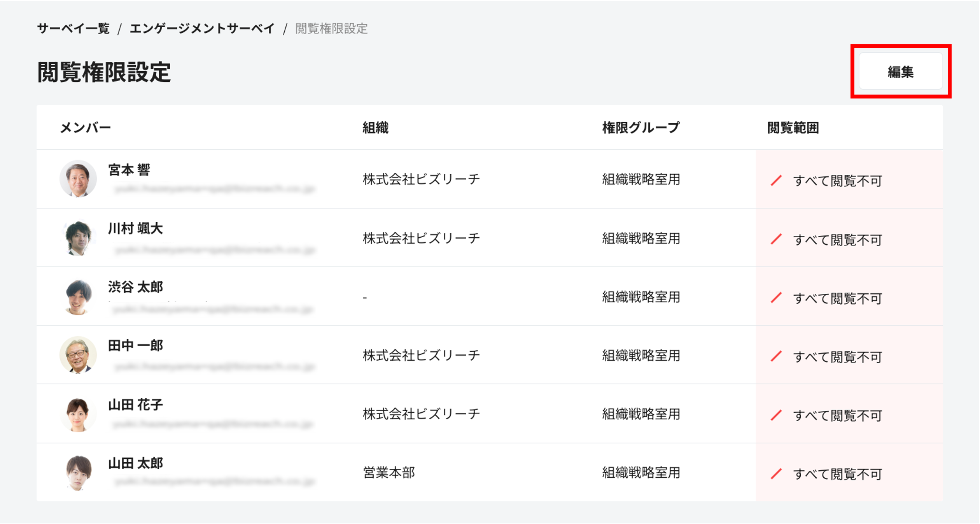Open 宮本 響's profile picture
This screenshot has width=980, height=524.
coord(78,179)
